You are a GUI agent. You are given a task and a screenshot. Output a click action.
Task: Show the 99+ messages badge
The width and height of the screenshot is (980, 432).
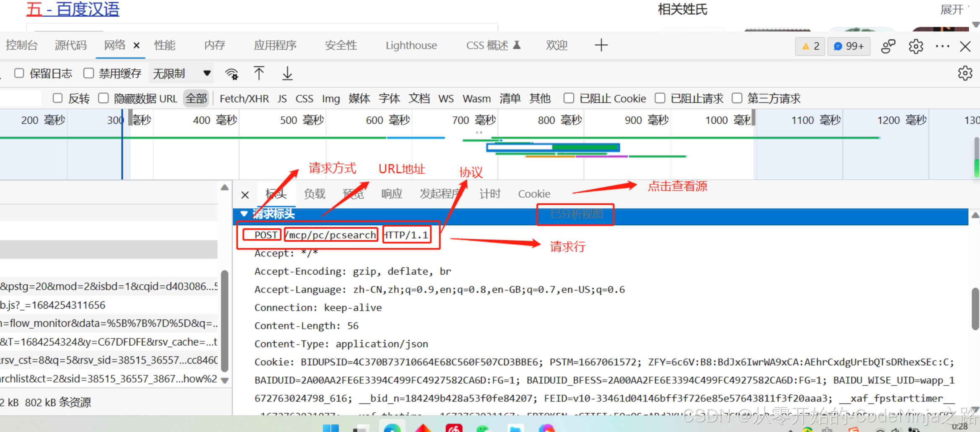(849, 46)
